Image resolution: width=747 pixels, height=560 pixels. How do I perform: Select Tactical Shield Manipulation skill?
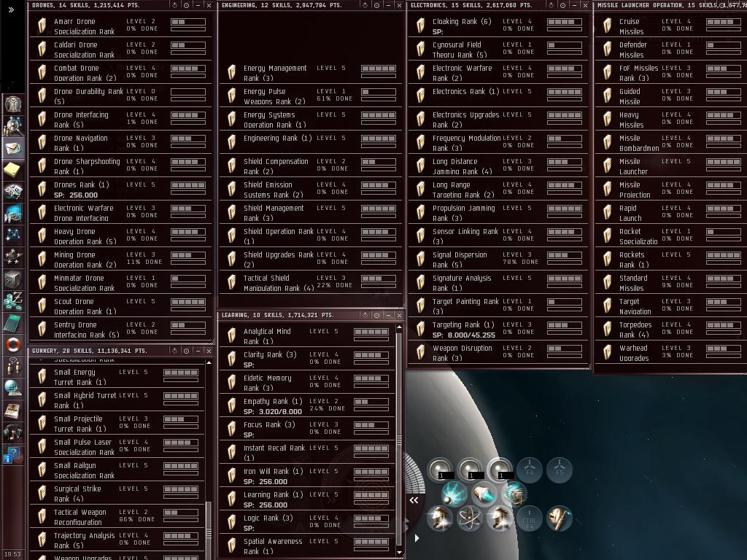click(311, 283)
